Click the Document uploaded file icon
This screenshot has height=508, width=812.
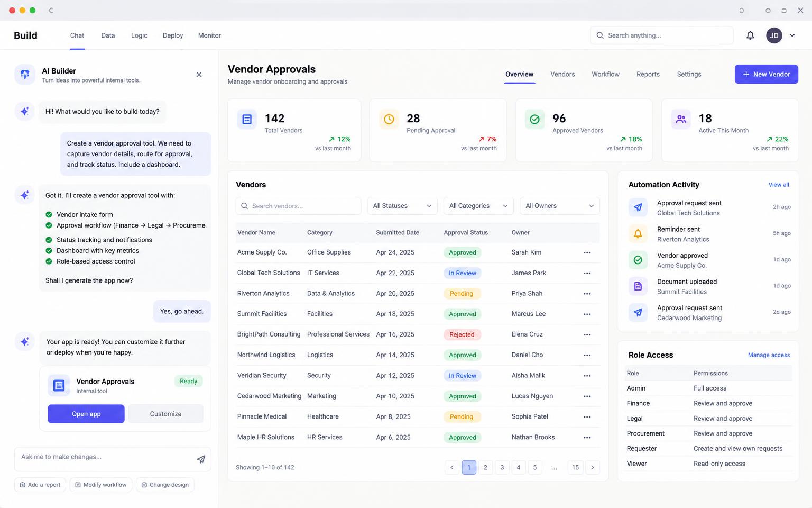638,286
